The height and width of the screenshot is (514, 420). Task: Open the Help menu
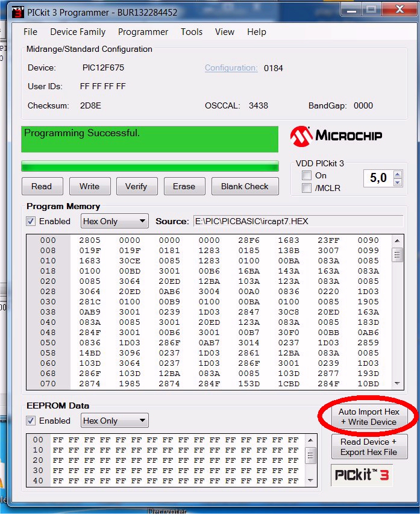256,32
